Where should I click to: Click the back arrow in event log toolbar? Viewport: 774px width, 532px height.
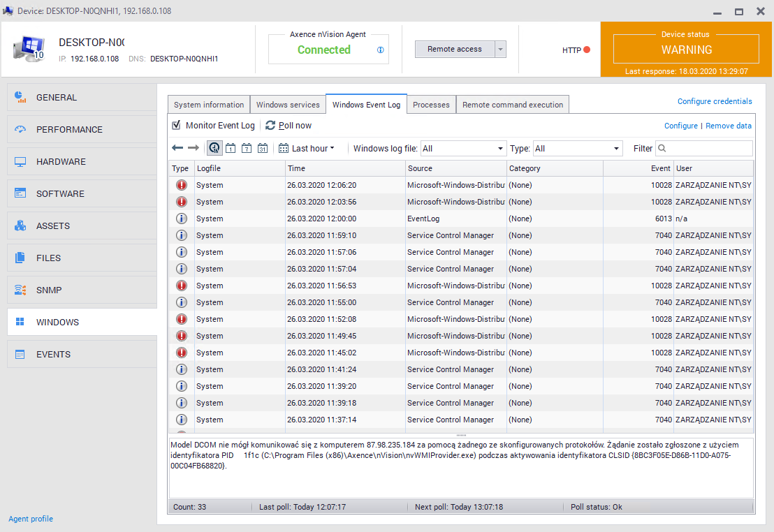(x=177, y=148)
